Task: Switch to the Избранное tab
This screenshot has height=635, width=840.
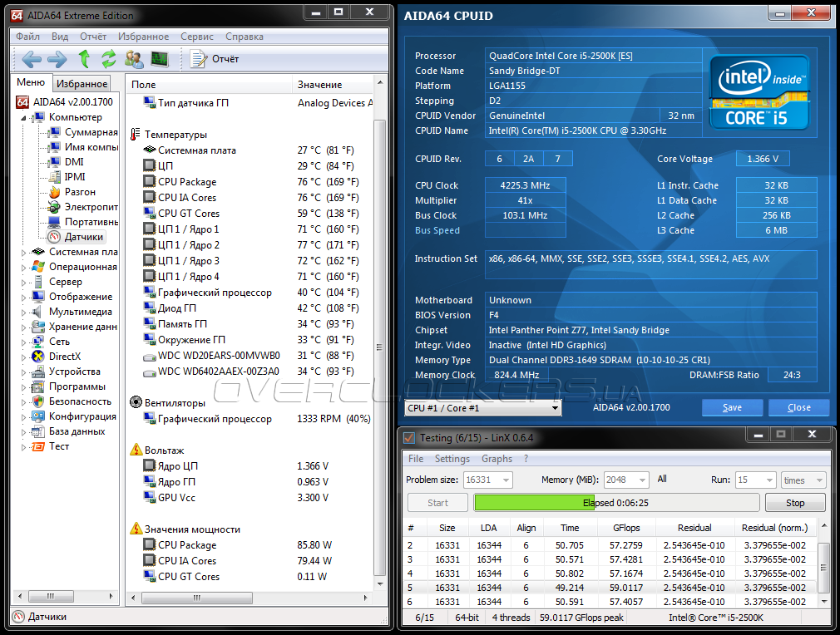Action: point(82,84)
